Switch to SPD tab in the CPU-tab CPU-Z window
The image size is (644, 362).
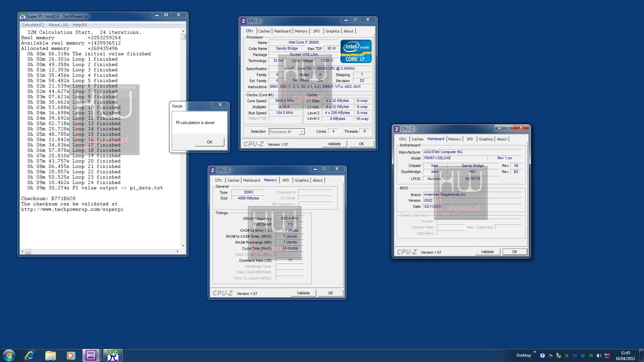click(x=317, y=31)
